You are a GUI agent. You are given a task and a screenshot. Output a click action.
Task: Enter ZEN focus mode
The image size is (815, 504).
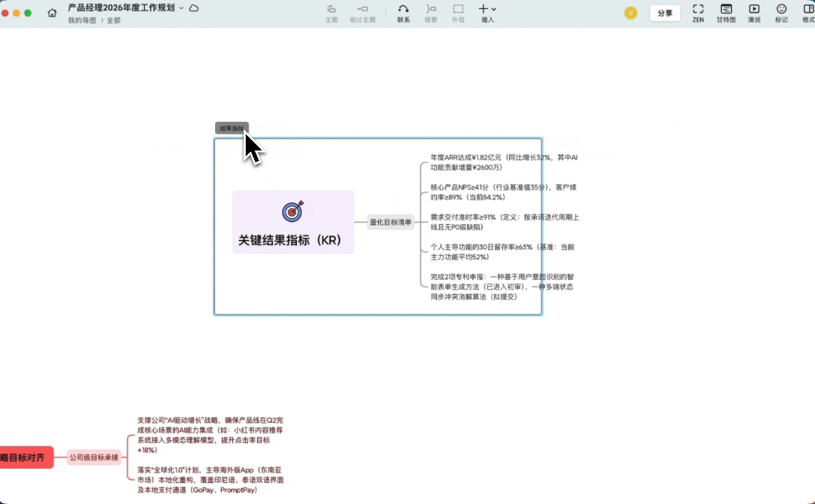click(x=697, y=12)
